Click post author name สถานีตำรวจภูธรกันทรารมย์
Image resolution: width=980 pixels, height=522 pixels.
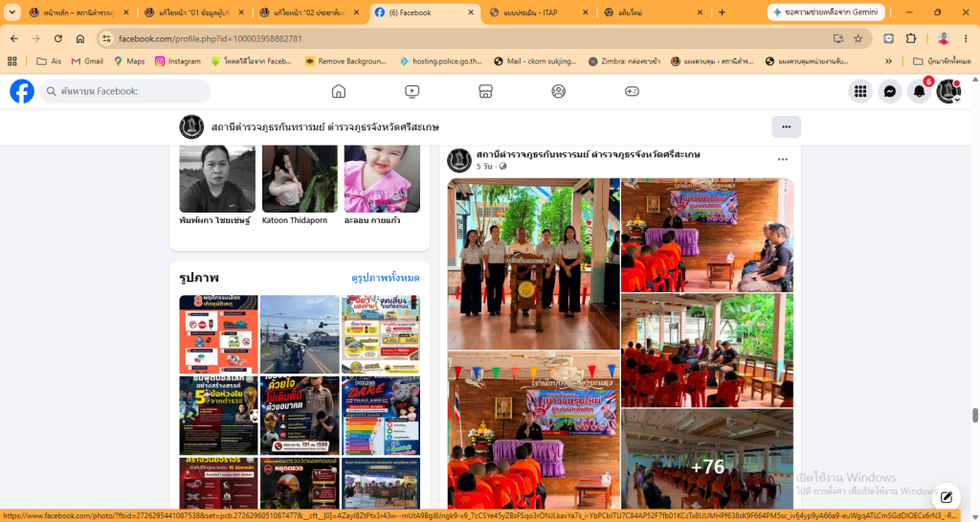pyautogui.click(x=588, y=154)
